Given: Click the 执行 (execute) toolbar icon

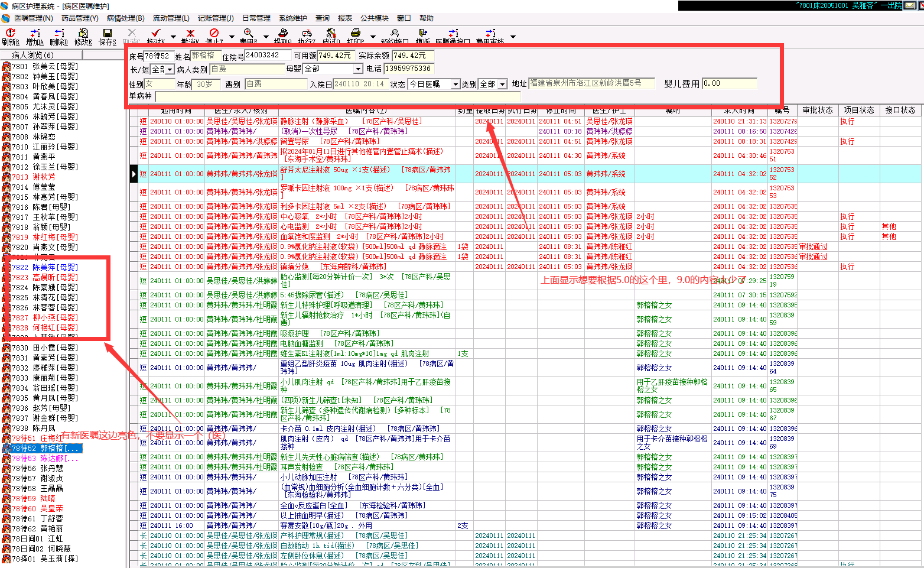Looking at the screenshot, I should tap(307, 33).
